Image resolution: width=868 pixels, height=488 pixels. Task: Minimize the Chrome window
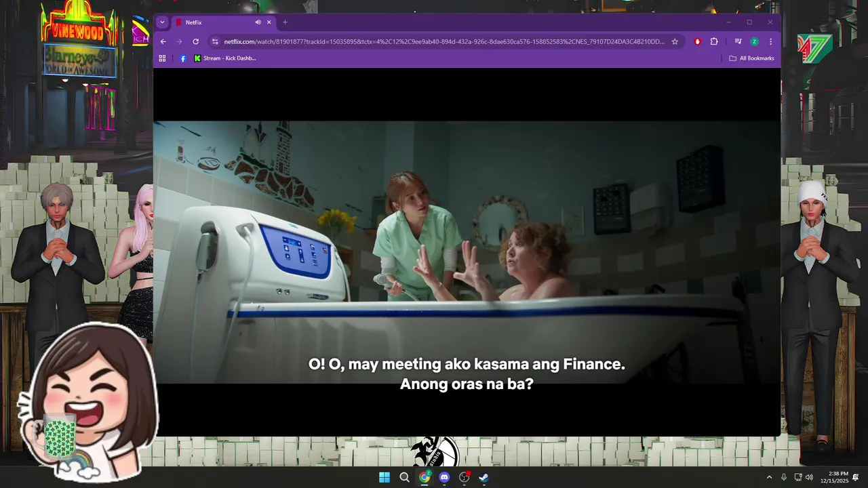pyautogui.click(x=728, y=22)
